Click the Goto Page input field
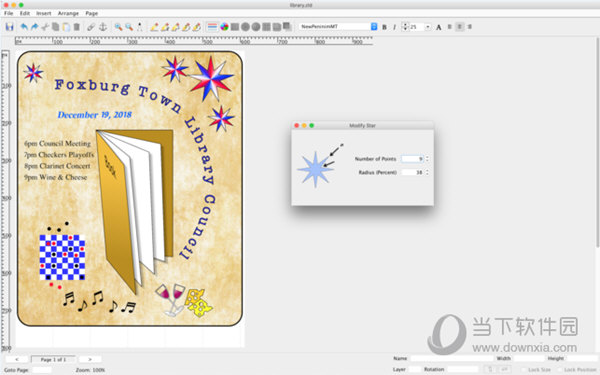The width and height of the screenshot is (600, 375). (x=42, y=370)
